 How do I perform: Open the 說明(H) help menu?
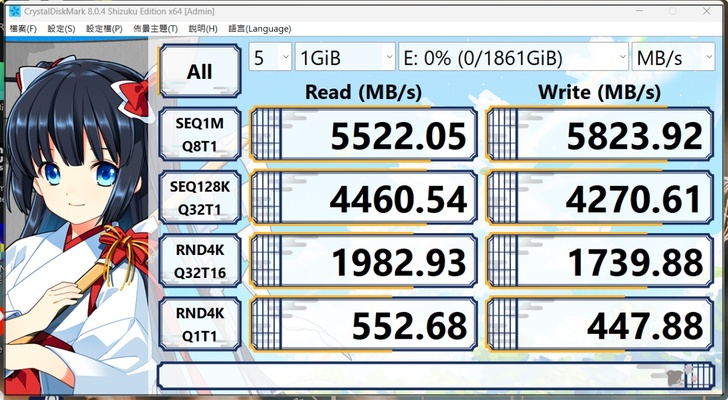203,29
